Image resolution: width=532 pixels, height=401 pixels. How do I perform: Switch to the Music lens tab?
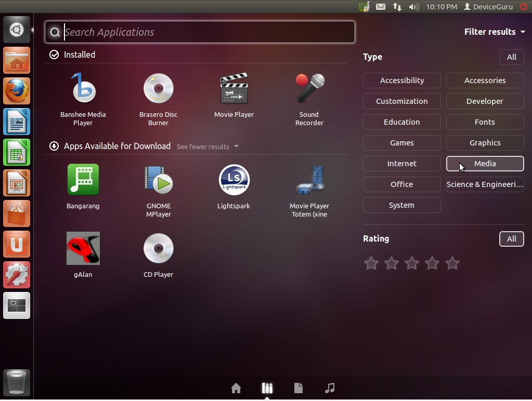pos(330,388)
